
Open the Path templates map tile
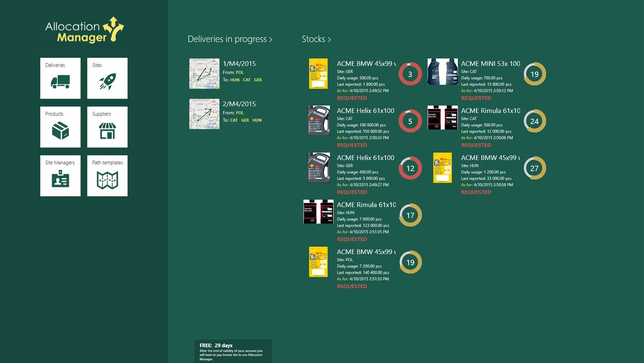click(107, 176)
